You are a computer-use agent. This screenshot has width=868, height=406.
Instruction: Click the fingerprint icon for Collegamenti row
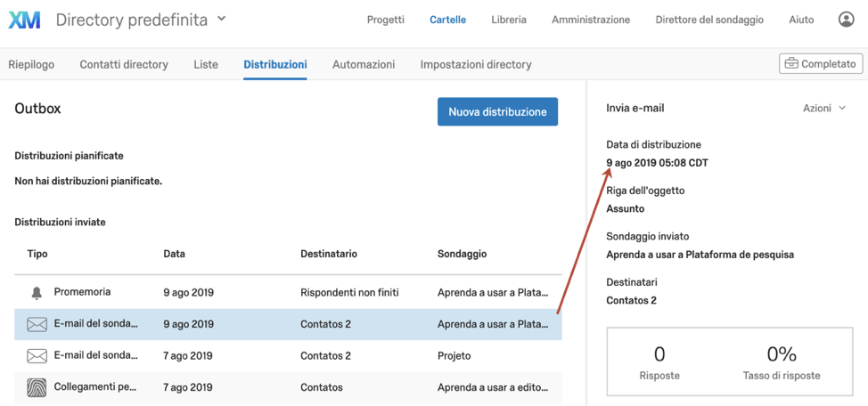coord(37,387)
